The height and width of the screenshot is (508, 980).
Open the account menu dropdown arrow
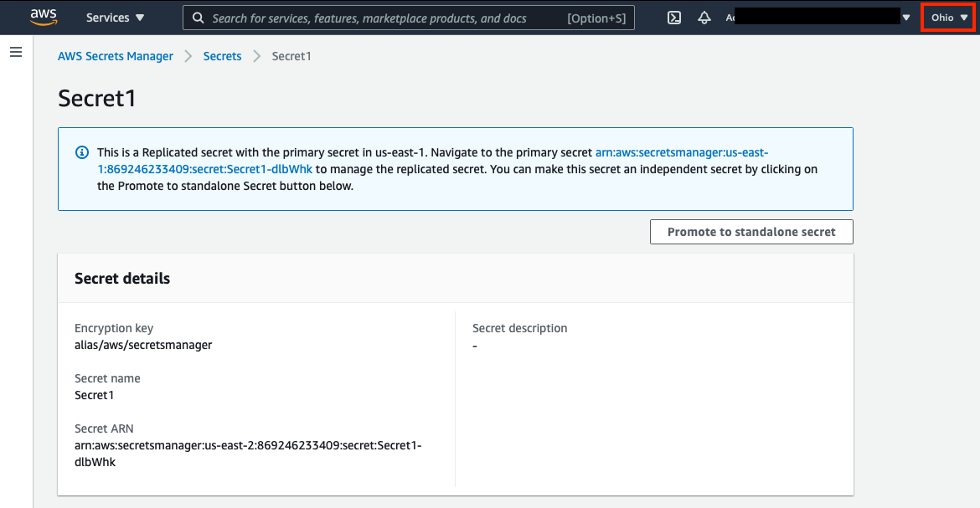coord(906,18)
